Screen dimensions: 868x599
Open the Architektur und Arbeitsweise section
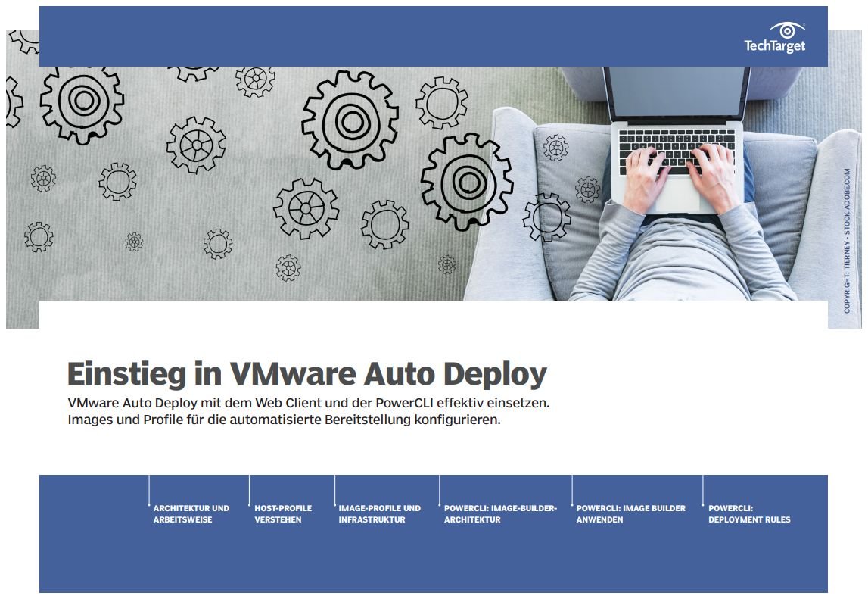tap(191, 513)
